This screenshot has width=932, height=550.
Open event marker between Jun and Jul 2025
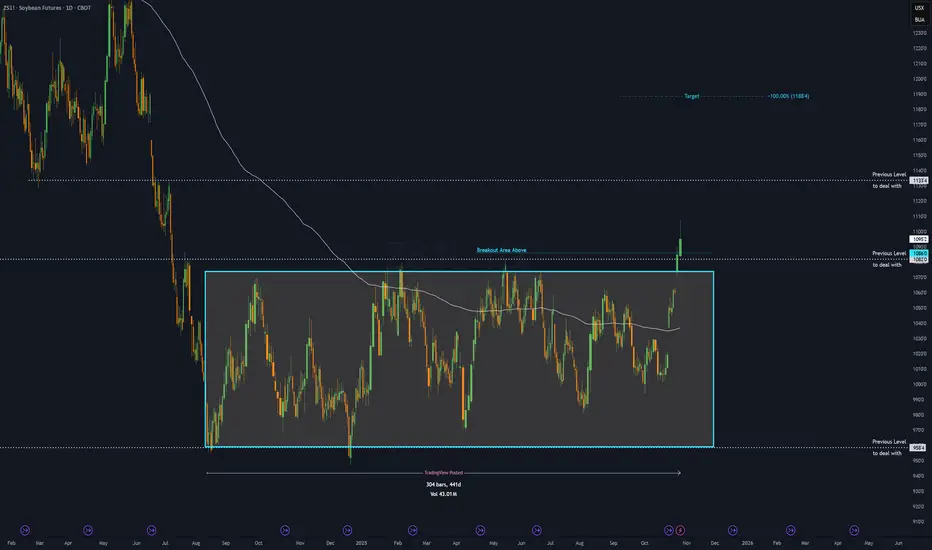coord(537,530)
